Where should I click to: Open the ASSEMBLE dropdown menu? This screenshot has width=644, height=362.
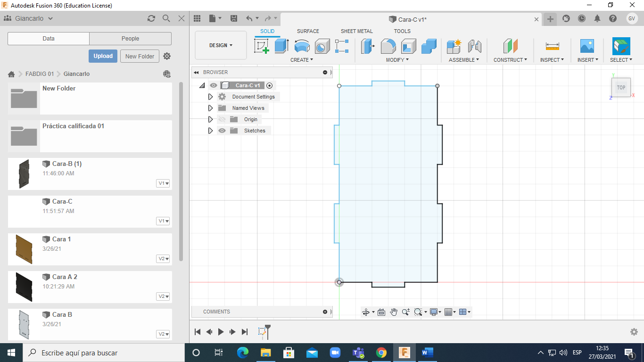464,60
